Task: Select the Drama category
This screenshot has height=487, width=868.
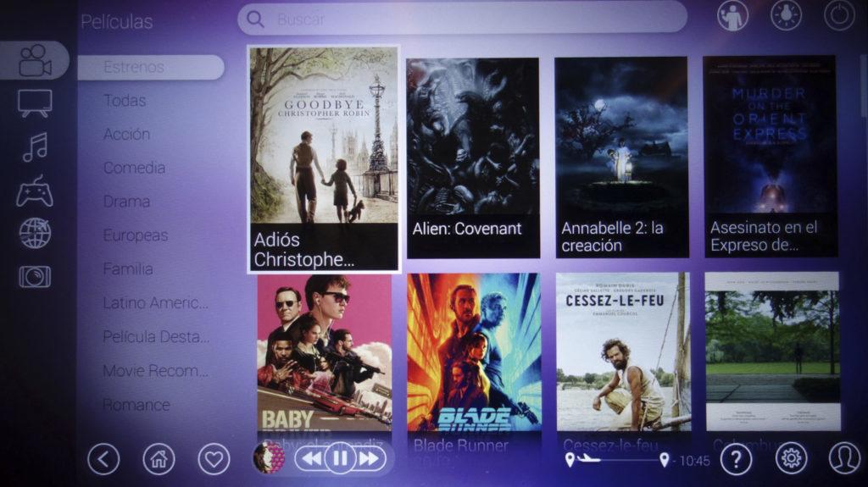Action: pyautogui.click(x=126, y=202)
